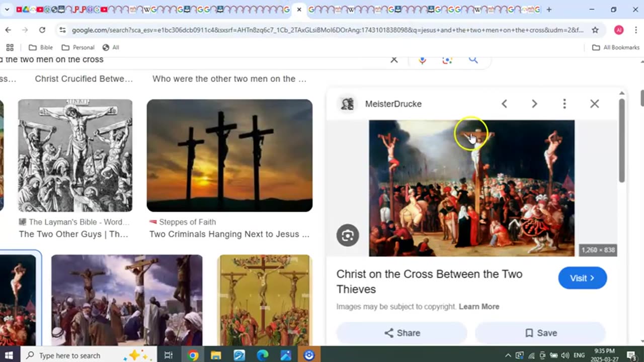
Task: Close the active browser tab
Action: [299, 10]
